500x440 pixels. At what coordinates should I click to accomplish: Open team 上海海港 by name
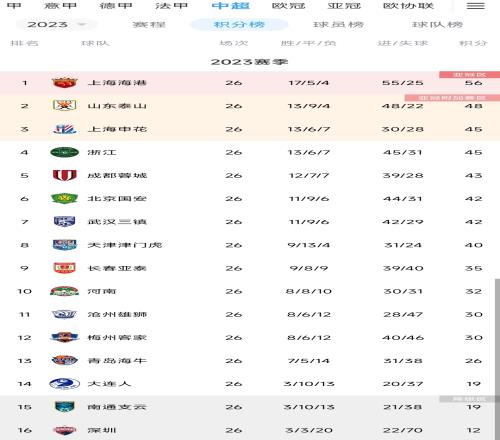(117, 83)
